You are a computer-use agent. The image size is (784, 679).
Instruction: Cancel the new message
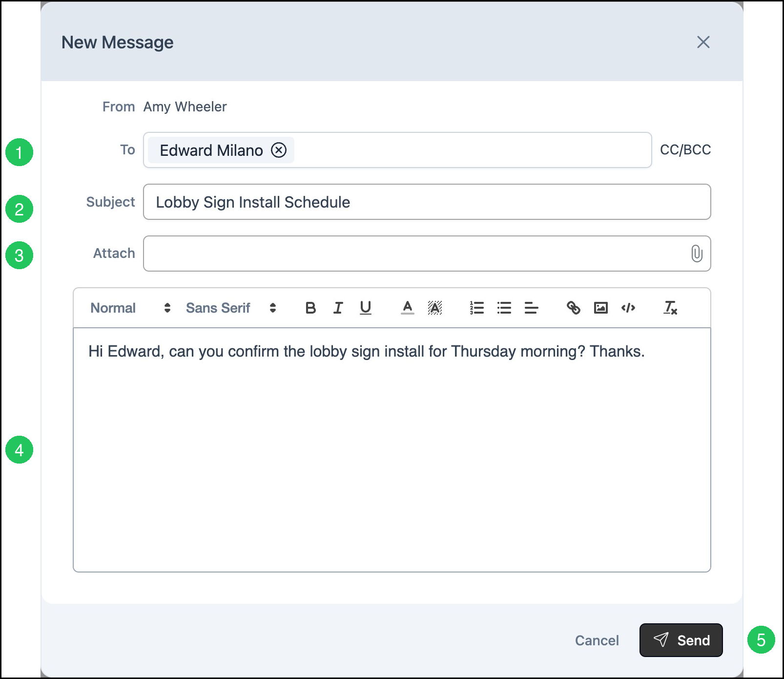(597, 640)
